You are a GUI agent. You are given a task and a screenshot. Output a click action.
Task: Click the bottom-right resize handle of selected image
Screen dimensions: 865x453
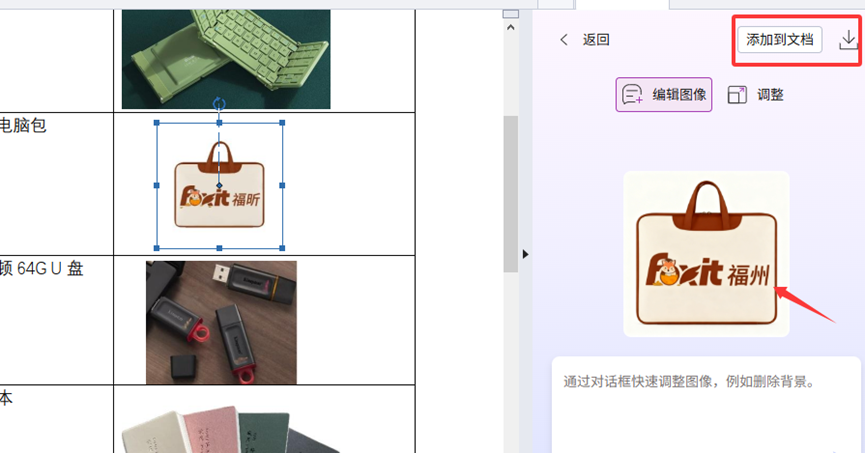pos(283,247)
